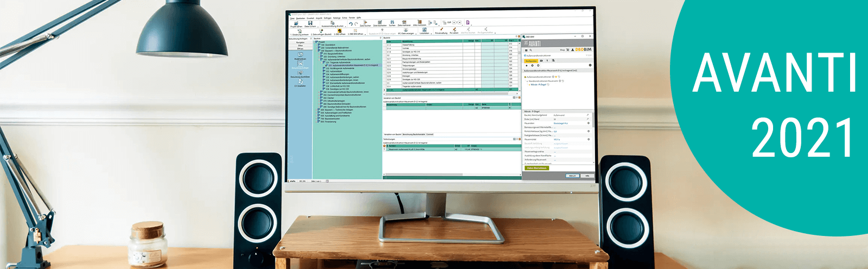Image resolution: width=868 pixels, height=269 pixels.
Task: Click the Daten sichern disk icon
Action: (310, 23)
